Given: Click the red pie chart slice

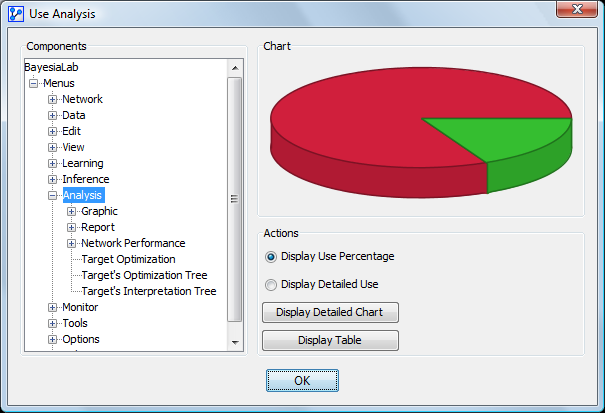Looking at the screenshot, I should [x=360, y=120].
